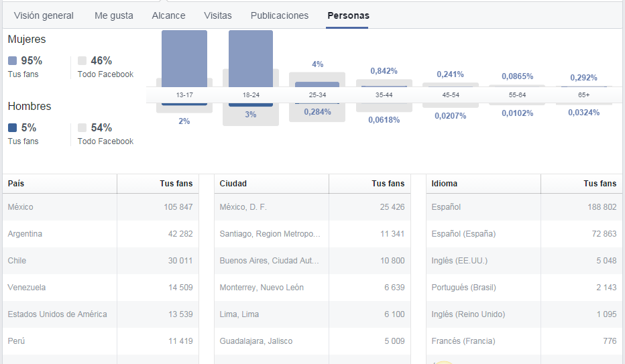The image size is (625, 364).
Task: Click the 25 426 fans value
Action: tap(392, 207)
